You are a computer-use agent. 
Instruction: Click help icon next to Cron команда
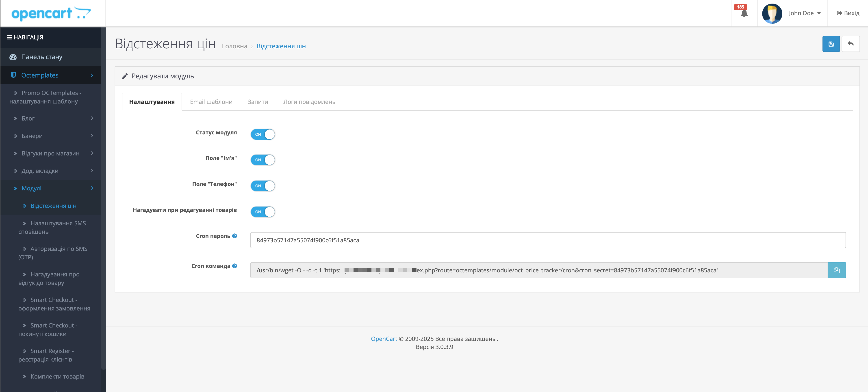234,266
